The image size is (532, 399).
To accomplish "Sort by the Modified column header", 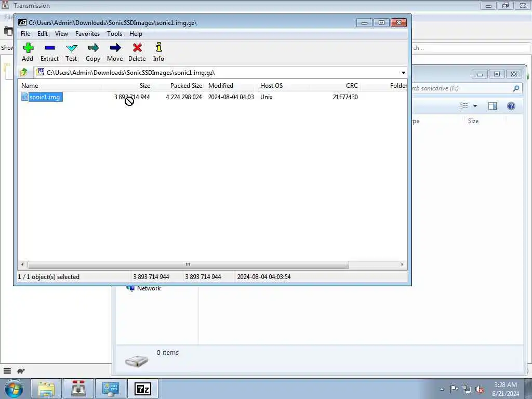I will pyautogui.click(x=231, y=86).
